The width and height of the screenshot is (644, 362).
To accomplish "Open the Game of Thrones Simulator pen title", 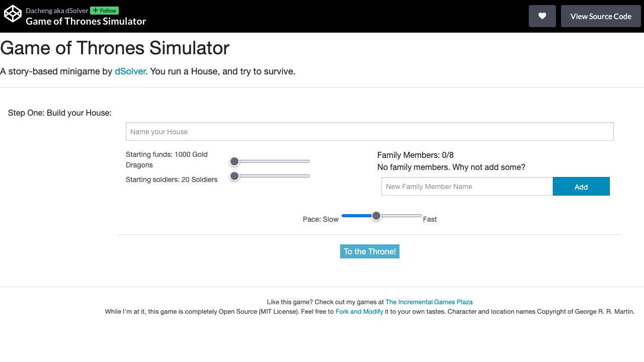I will 86,21.
